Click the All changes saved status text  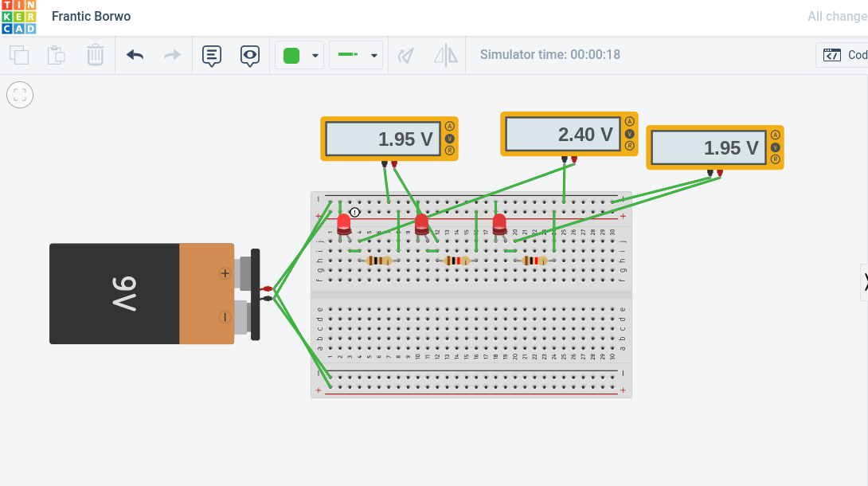tap(838, 17)
